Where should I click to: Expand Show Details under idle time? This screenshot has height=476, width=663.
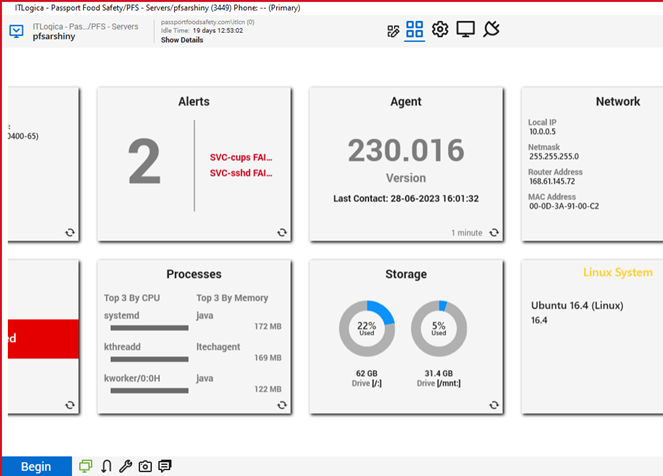click(182, 40)
